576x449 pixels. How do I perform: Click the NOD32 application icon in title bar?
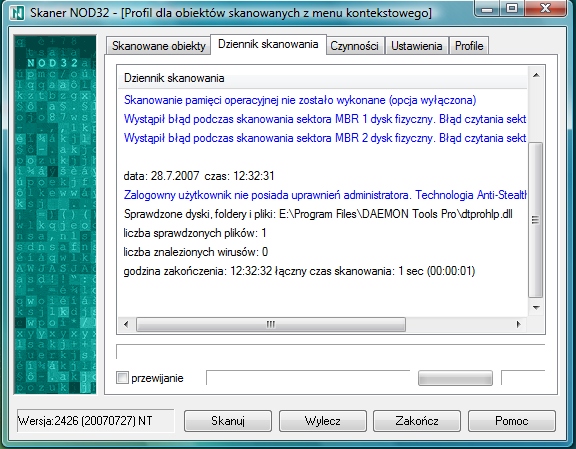[17, 13]
